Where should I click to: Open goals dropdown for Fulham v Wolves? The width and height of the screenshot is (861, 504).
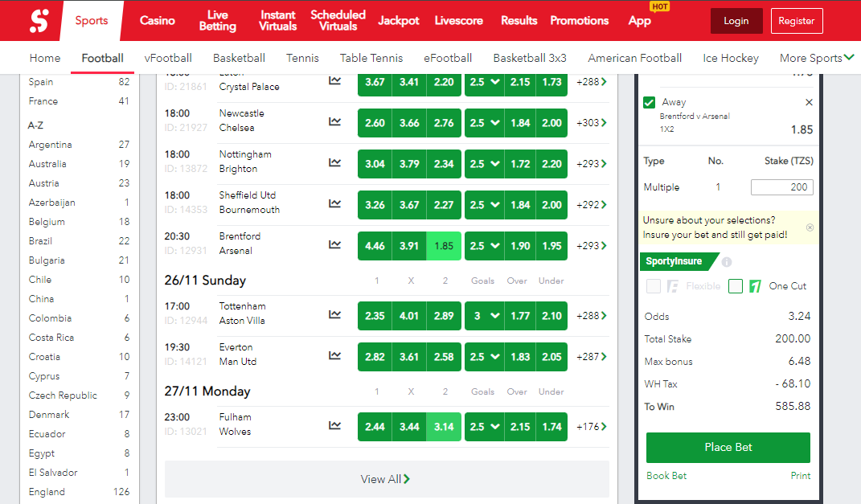[484, 427]
